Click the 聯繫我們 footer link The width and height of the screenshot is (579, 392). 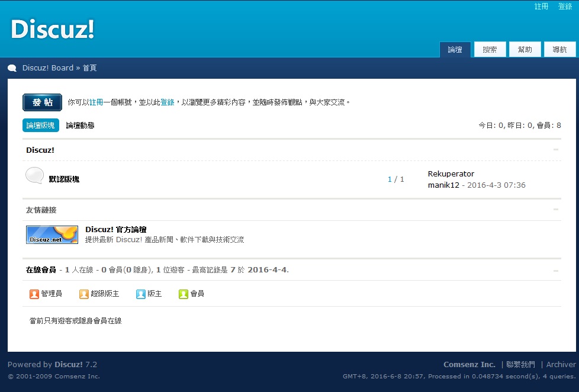(x=520, y=364)
